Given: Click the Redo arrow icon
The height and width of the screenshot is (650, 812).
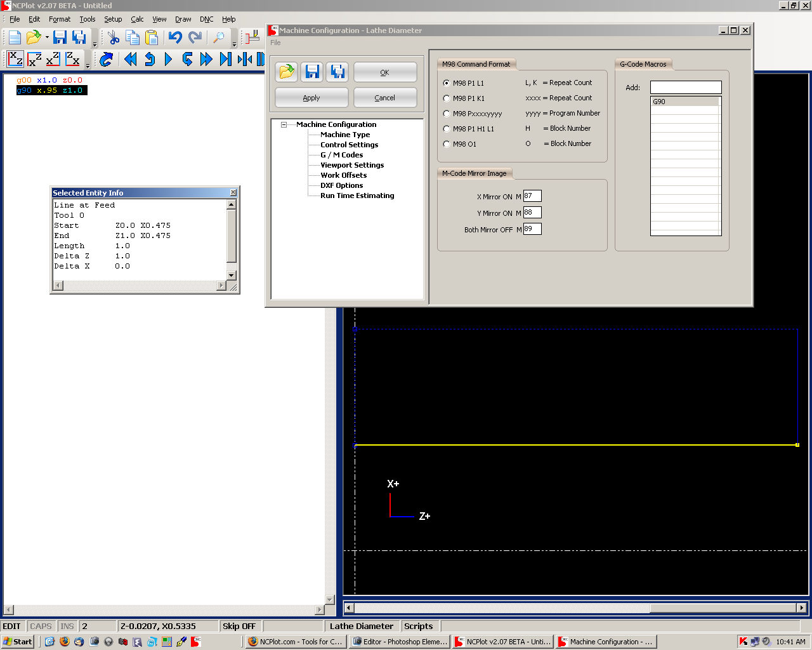Looking at the screenshot, I should [195, 37].
